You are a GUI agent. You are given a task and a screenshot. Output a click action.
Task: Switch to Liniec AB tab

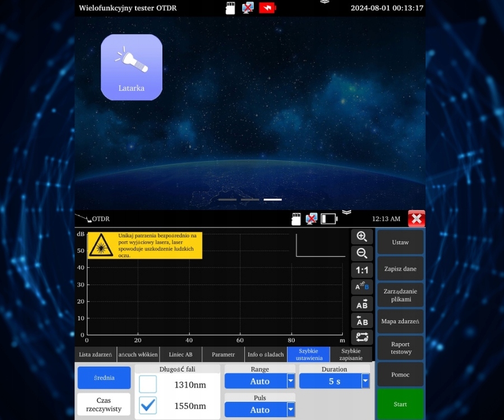181,354
